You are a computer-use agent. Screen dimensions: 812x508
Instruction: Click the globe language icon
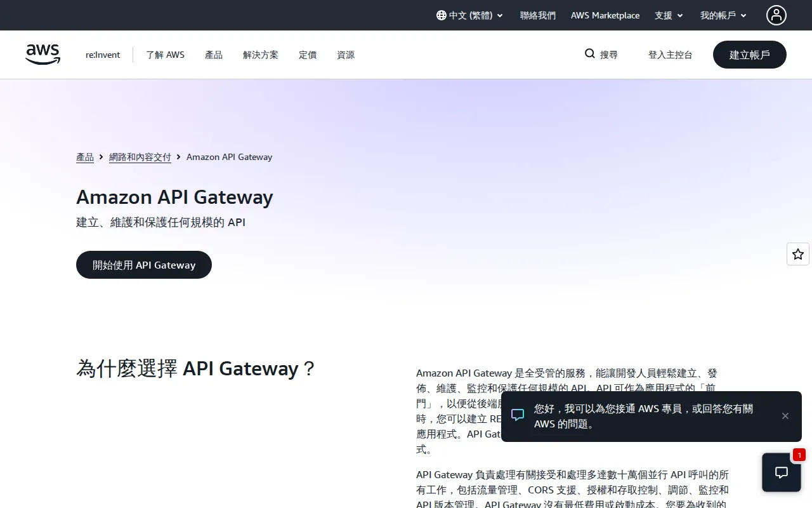tap(442, 15)
